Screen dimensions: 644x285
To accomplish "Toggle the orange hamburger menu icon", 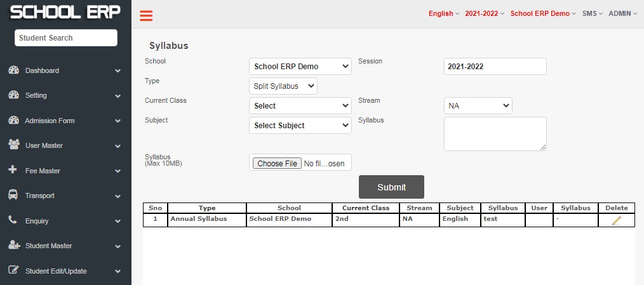I will tap(146, 16).
